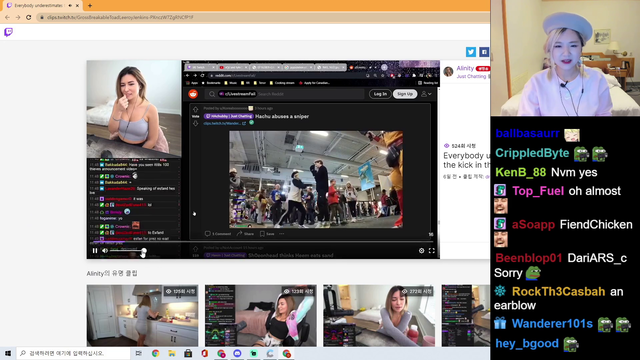Open the Chrome icon left of Discord
Screen dimensions: 640x360
(x=221, y=353)
